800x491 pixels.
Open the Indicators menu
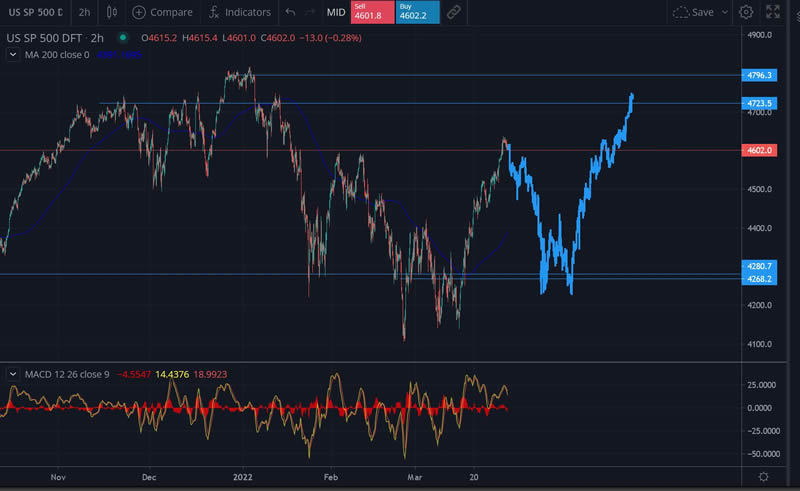240,12
